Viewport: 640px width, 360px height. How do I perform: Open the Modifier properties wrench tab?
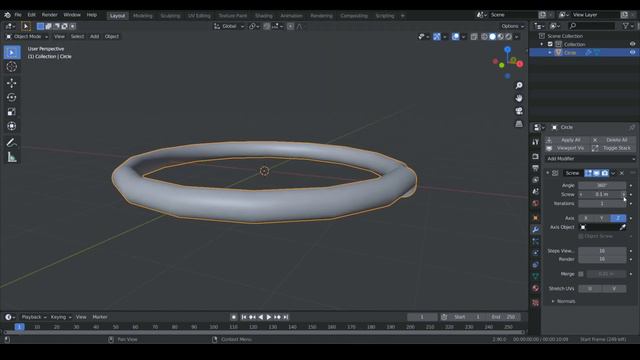(536, 230)
